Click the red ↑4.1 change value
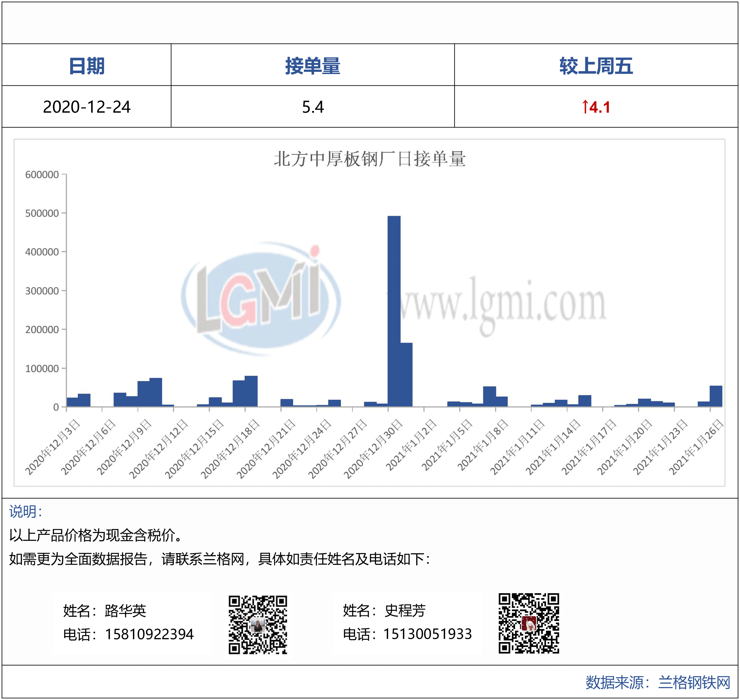The height and width of the screenshot is (700, 740). [596, 107]
